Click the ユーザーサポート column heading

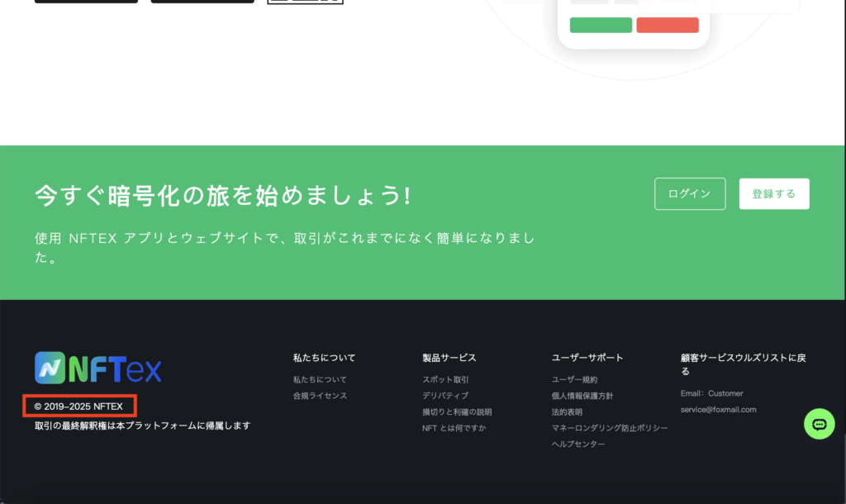587,358
